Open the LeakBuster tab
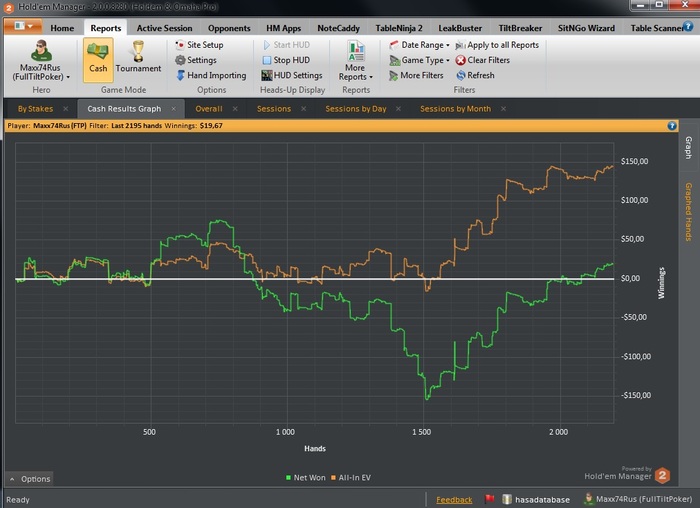The width and height of the screenshot is (700, 508). [460, 28]
